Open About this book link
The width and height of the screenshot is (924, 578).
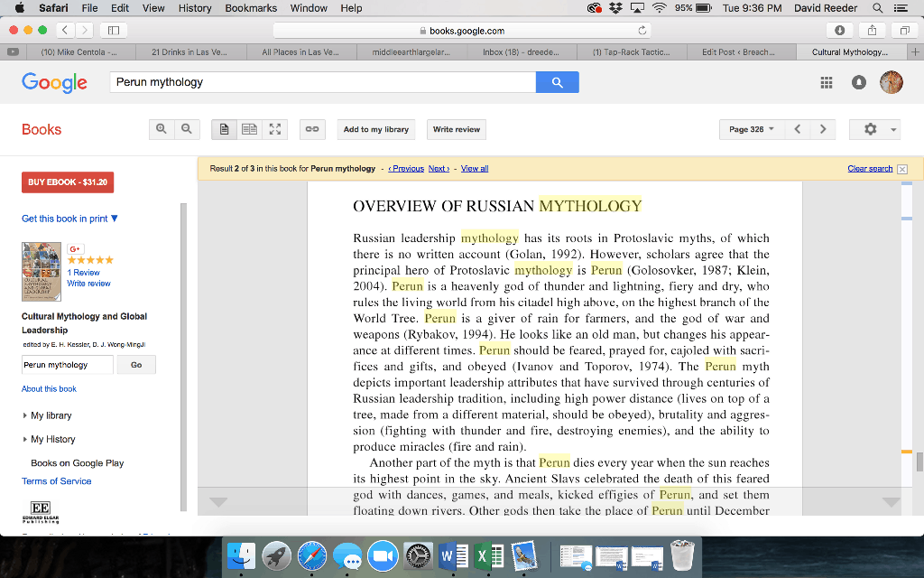[49, 388]
